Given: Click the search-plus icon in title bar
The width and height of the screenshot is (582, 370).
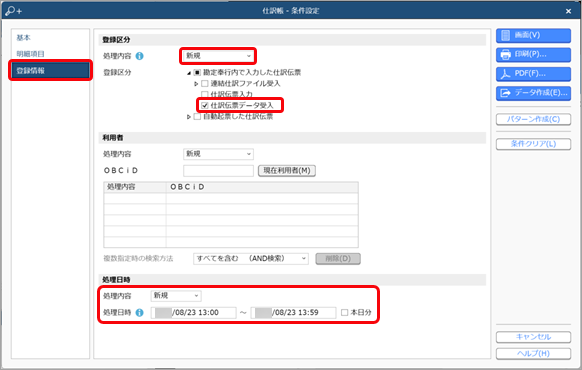Looking at the screenshot, I should click(x=14, y=11).
